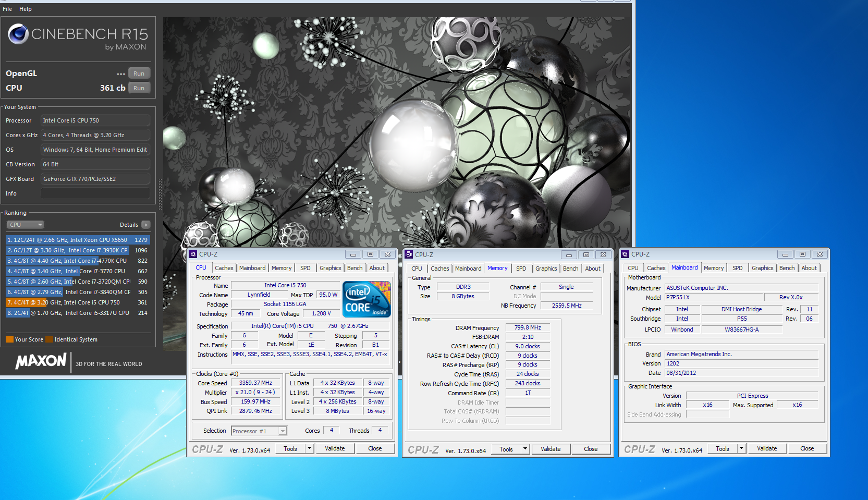Viewport: 868px width, 500px height.
Task: Click the Intel Core i5 inside logo
Action: point(366,299)
